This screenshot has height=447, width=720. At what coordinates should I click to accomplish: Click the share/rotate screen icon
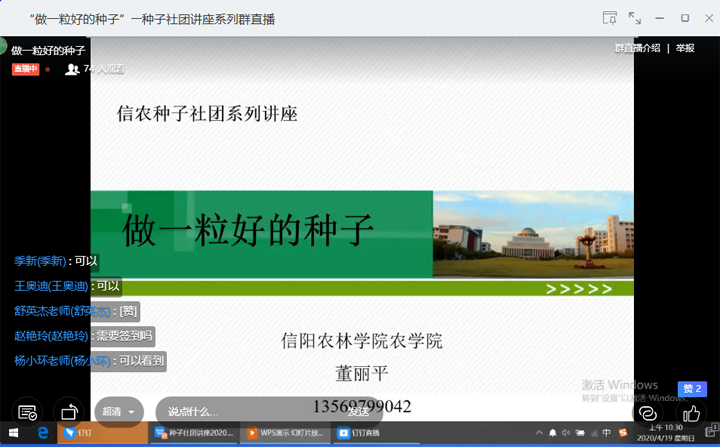click(69, 412)
